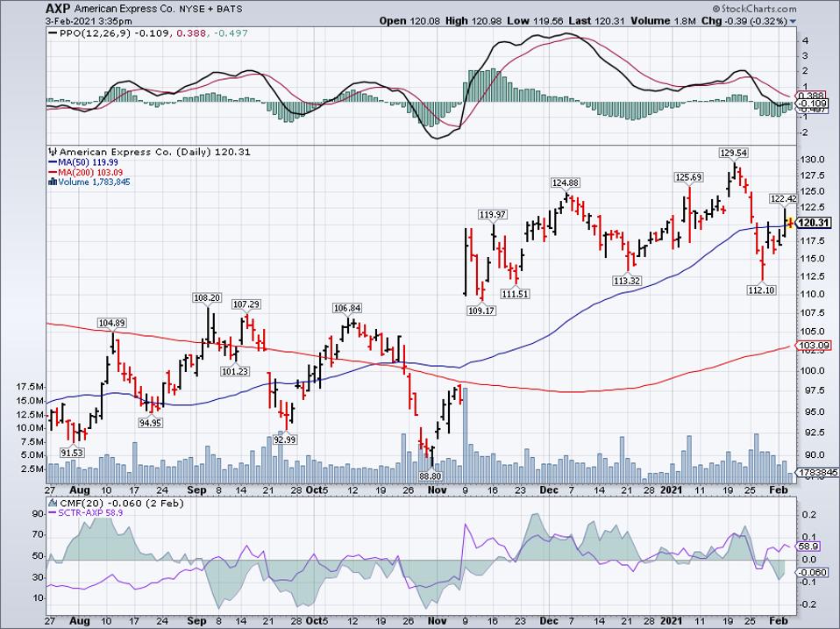Viewport: 840px width, 629px height.
Task: Click the volume bars icon in price legend
Action: [x=53, y=182]
